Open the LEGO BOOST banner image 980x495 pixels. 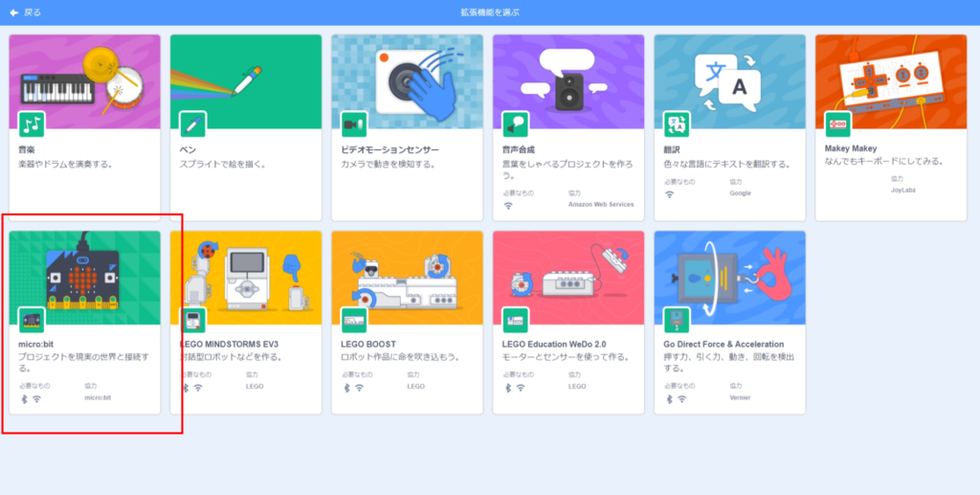click(407, 278)
